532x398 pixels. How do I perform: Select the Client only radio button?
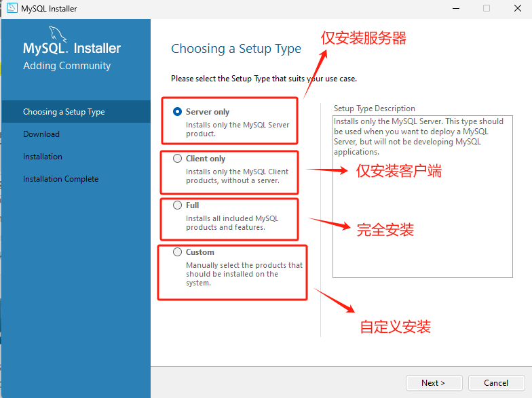click(x=178, y=159)
